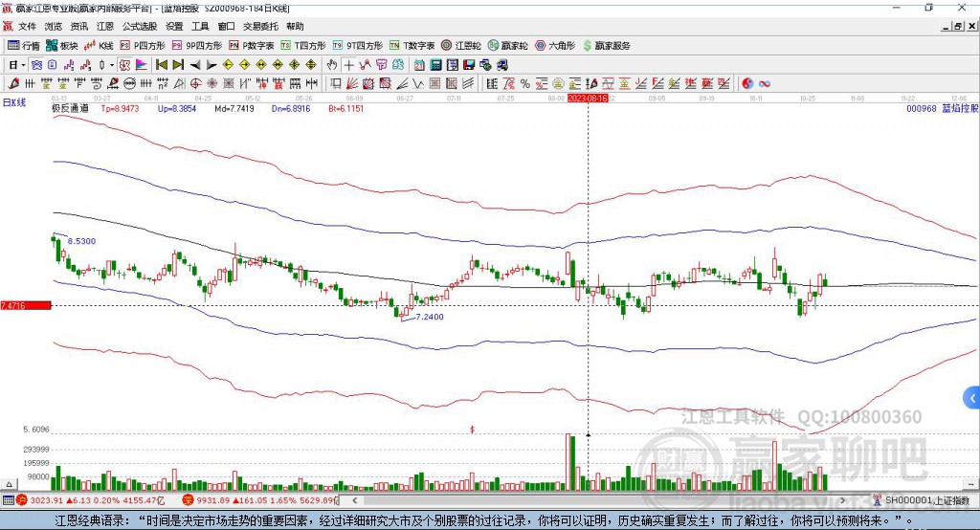Open the 浏览 menu
This screenshot has height=530, width=980.
[x=54, y=26]
